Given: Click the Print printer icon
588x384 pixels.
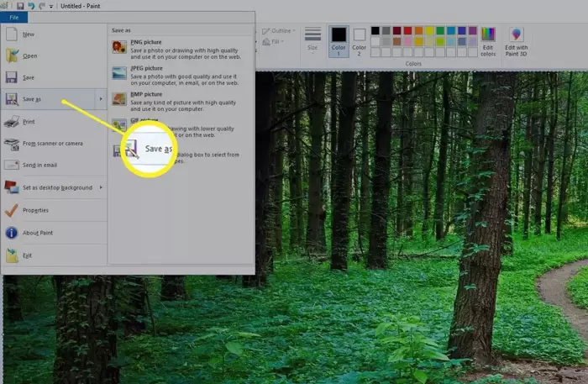Looking at the screenshot, I should [12, 122].
